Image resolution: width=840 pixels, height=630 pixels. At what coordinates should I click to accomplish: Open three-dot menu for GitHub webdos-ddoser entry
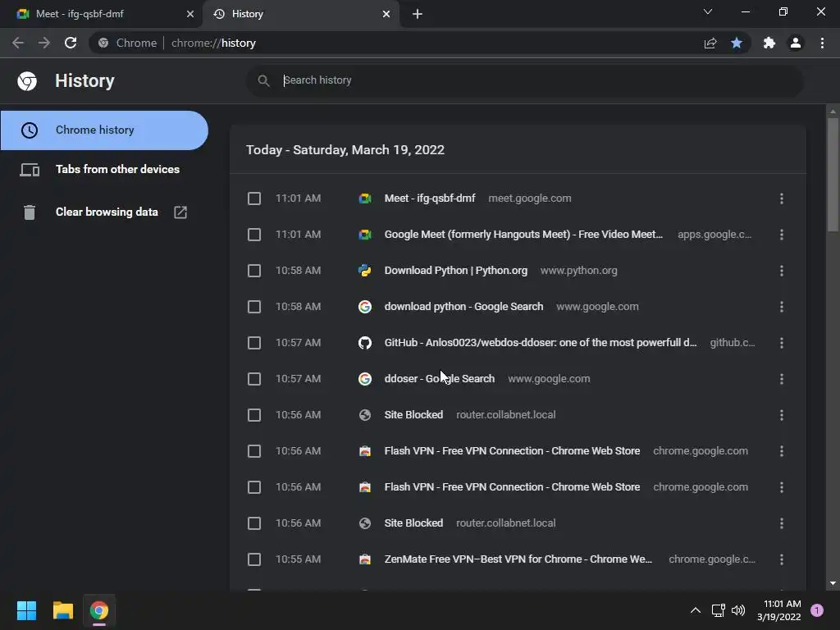pyautogui.click(x=782, y=343)
